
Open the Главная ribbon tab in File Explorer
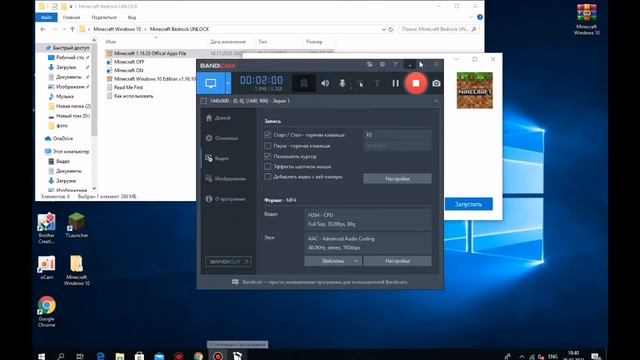[71, 18]
